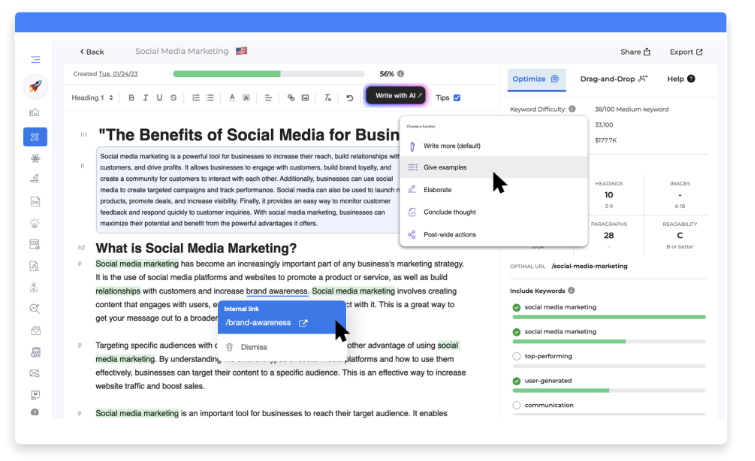The width and height of the screenshot is (755, 461).
Task: Undo the last edit
Action: [x=350, y=98]
